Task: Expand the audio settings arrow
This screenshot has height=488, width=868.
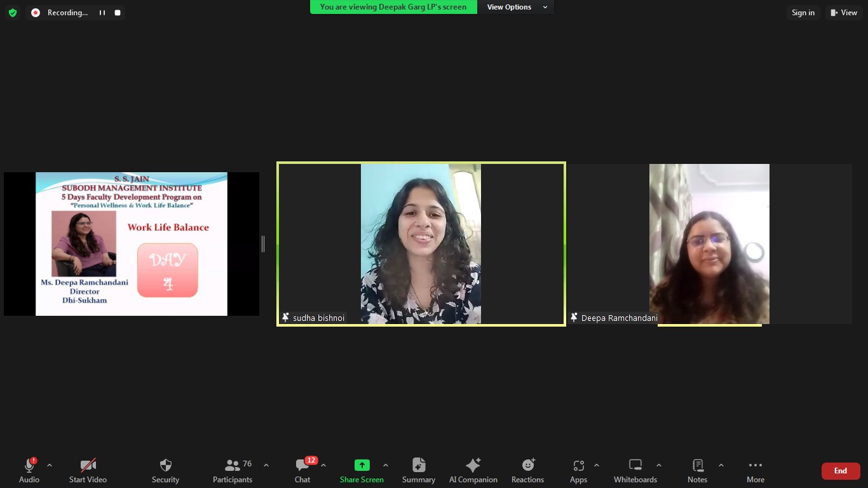Action: point(50,465)
